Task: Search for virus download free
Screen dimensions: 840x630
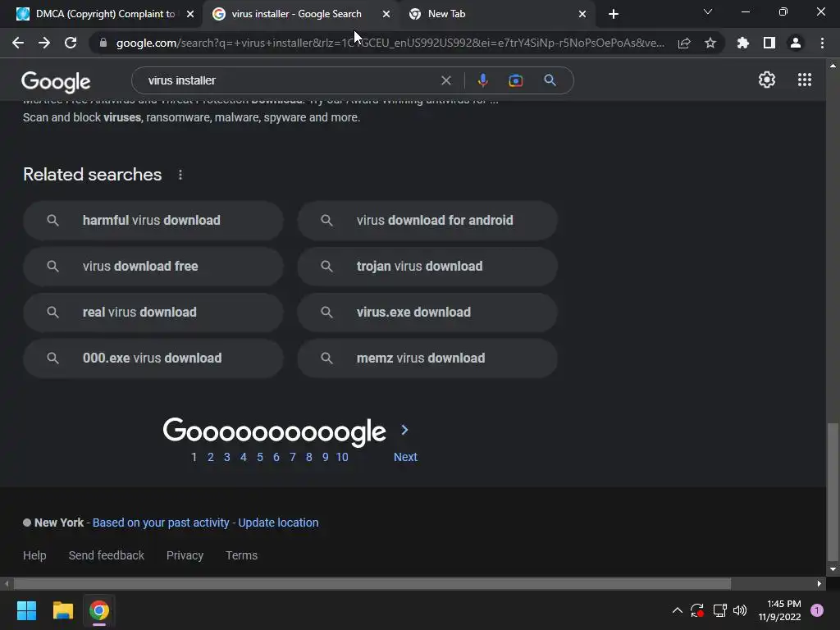Action: pyautogui.click(x=153, y=267)
